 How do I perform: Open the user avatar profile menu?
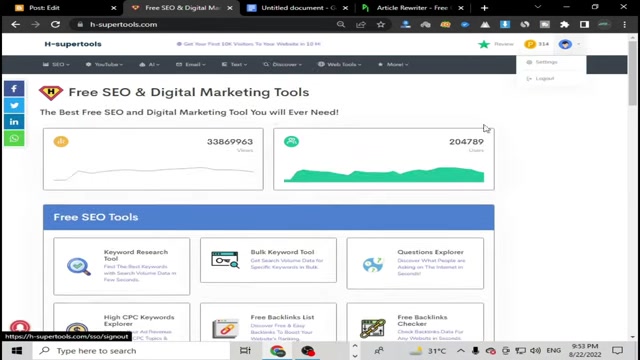coord(565,44)
